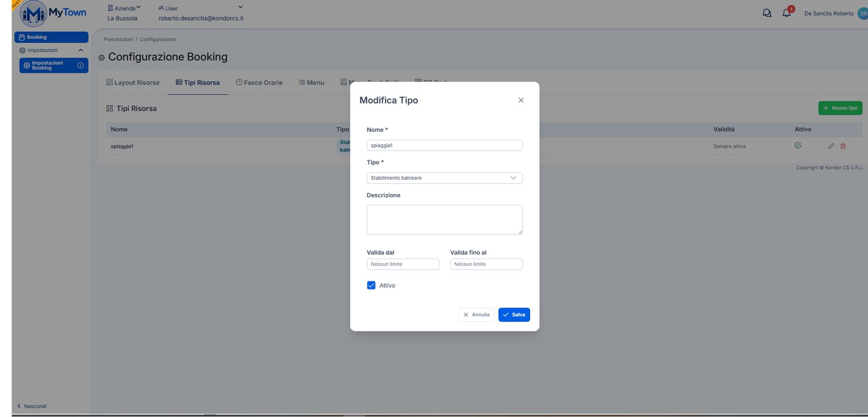Click the Descrizione text area
Viewport: 868px width, 417px height.
click(x=444, y=220)
